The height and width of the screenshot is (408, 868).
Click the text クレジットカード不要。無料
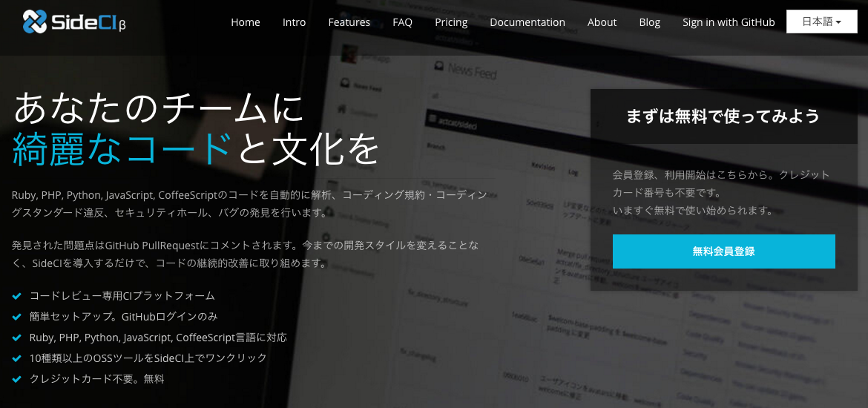point(97,380)
